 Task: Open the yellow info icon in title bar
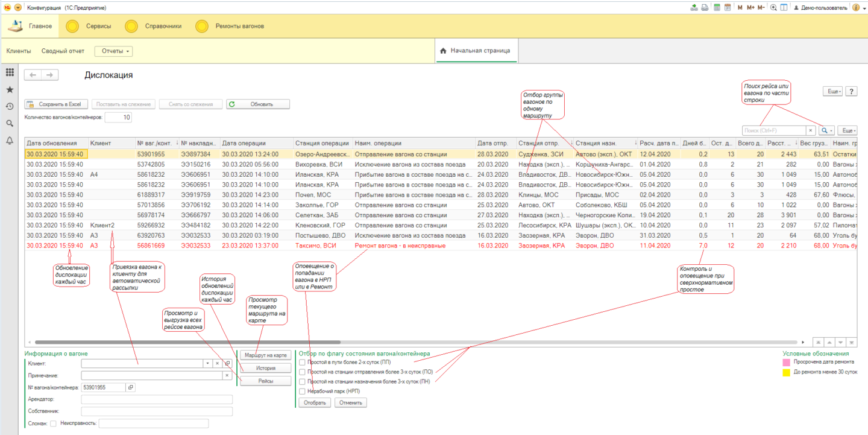click(856, 7)
